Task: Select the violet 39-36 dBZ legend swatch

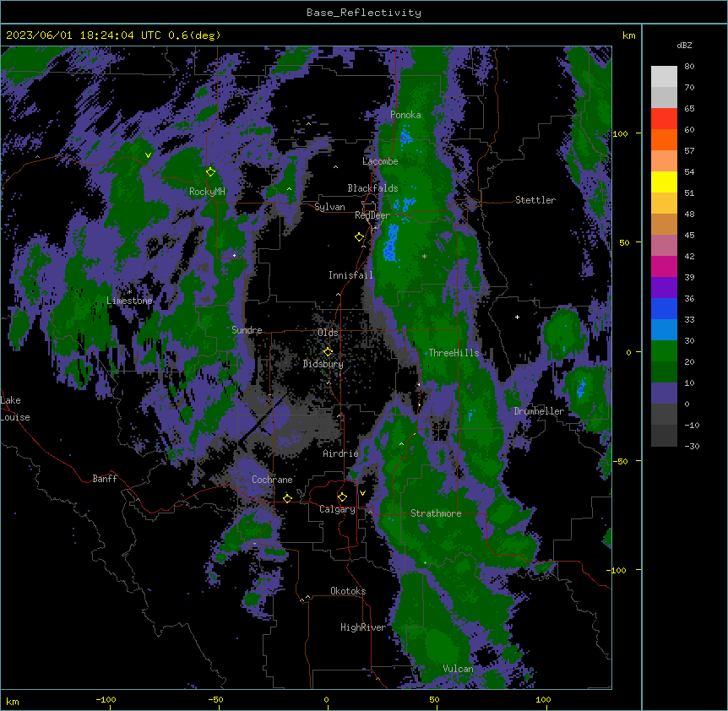Action: 664,288
